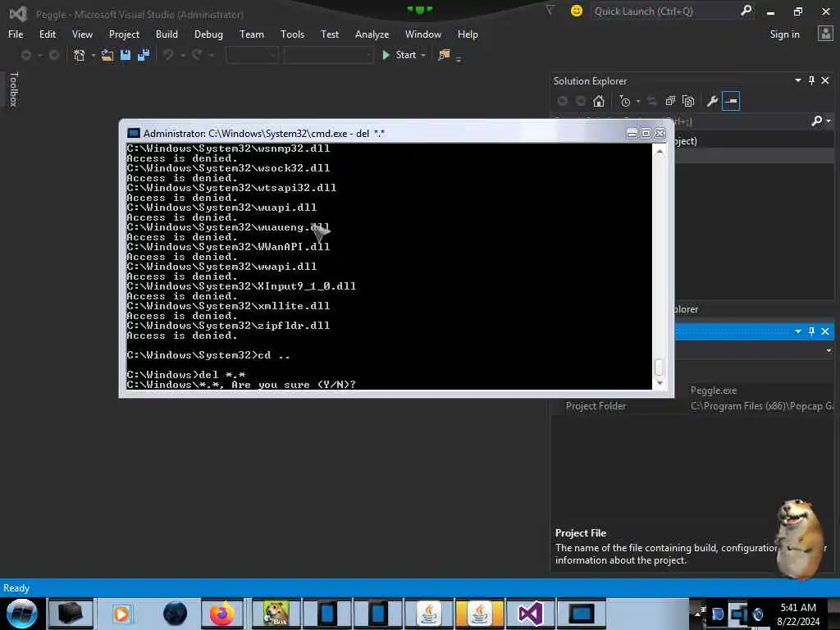This screenshot has width=840, height=630.
Task: Click the Undo toolbar icon
Action: pyautogui.click(x=168, y=55)
